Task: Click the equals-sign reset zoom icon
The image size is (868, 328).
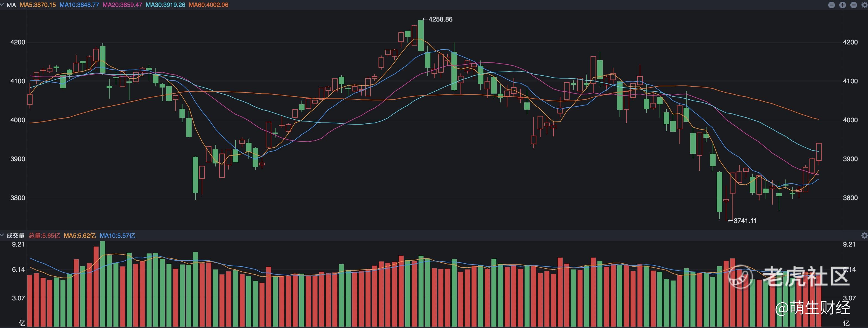Action: (x=832, y=5)
